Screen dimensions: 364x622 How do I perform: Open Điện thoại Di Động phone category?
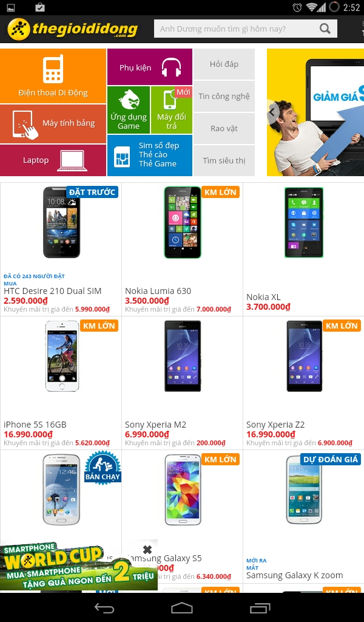pos(53,76)
